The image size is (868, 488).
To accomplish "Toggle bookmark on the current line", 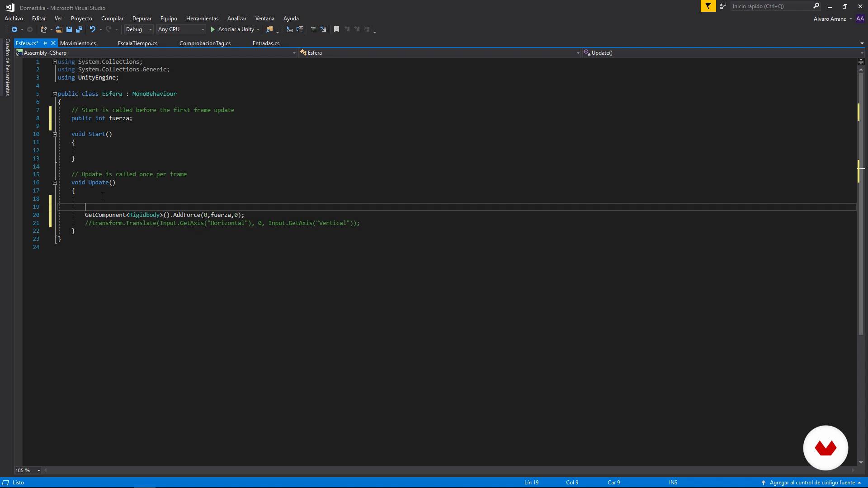I will 336,29.
